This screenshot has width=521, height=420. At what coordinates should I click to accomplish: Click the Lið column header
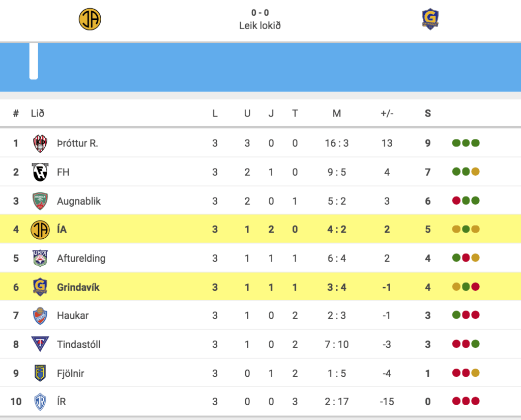tap(38, 114)
